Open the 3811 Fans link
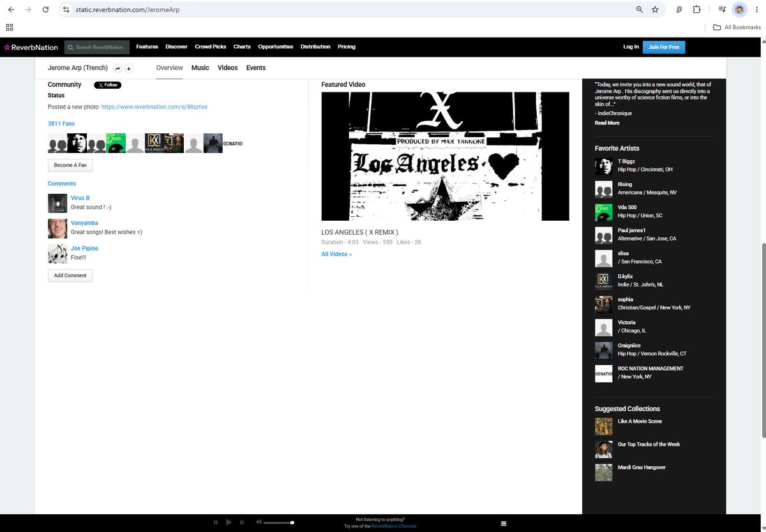 pyautogui.click(x=61, y=124)
